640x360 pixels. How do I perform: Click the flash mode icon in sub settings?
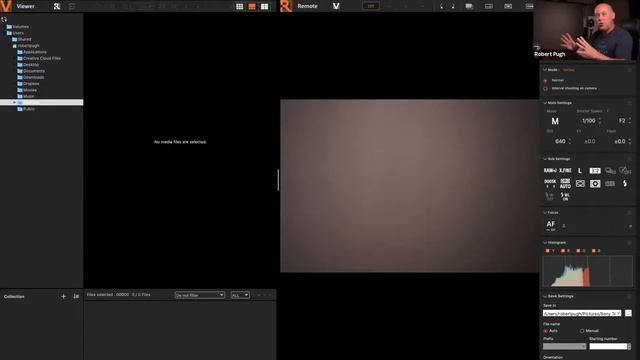(x=625, y=184)
